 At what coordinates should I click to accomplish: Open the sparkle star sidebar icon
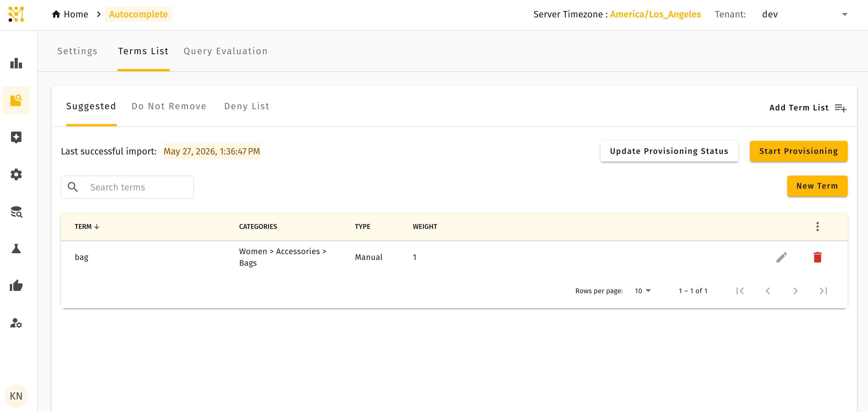point(16,137)
